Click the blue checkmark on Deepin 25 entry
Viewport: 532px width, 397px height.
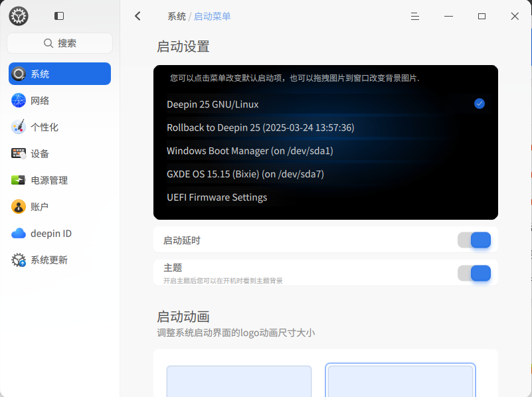(479, 104)
